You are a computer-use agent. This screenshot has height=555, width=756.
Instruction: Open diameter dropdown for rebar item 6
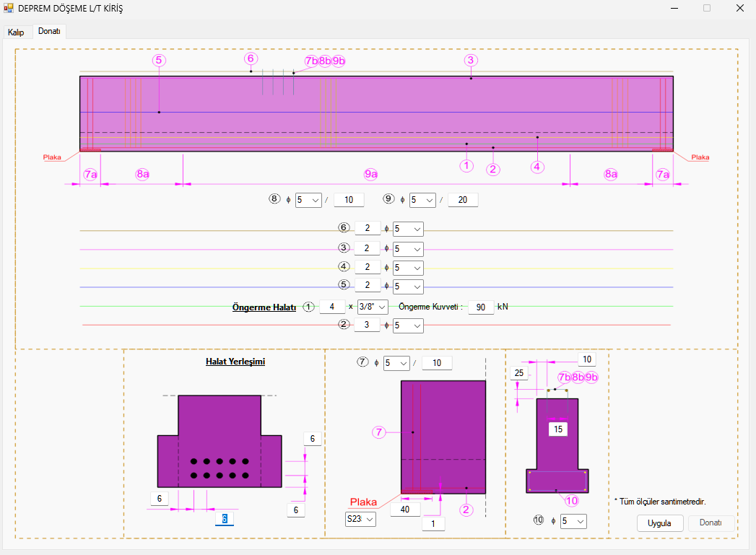tap(407, 229)
